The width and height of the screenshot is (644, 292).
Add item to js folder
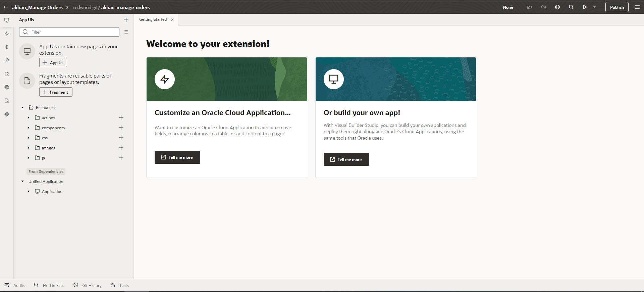click(121, 158)
